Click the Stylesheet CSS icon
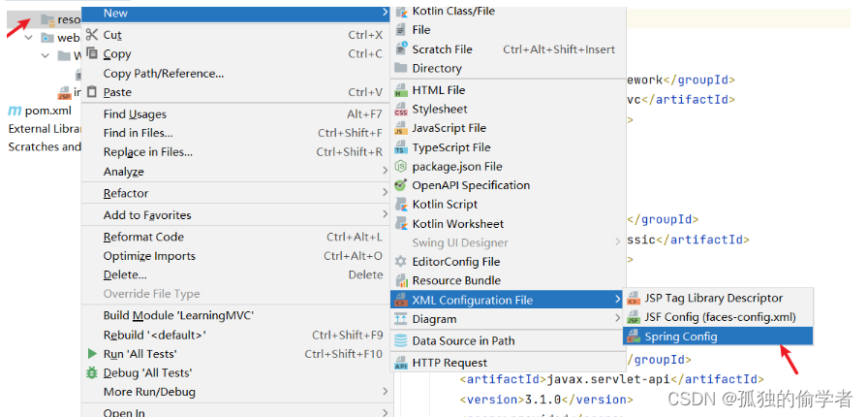868x417 pixels. pos(401,110)
